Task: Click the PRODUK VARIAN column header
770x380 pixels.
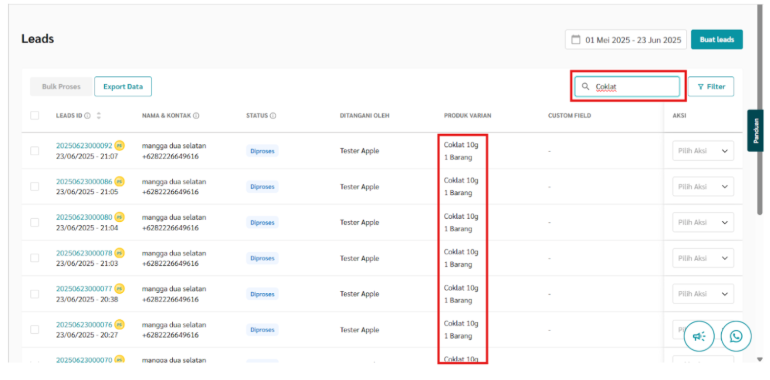Action: pos(468,116)
